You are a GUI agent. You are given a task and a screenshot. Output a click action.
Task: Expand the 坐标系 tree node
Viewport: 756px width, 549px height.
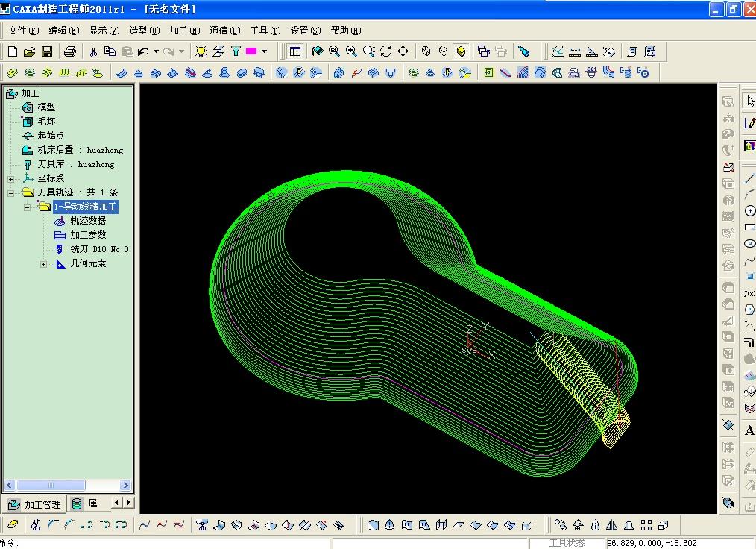click(10, 178)
